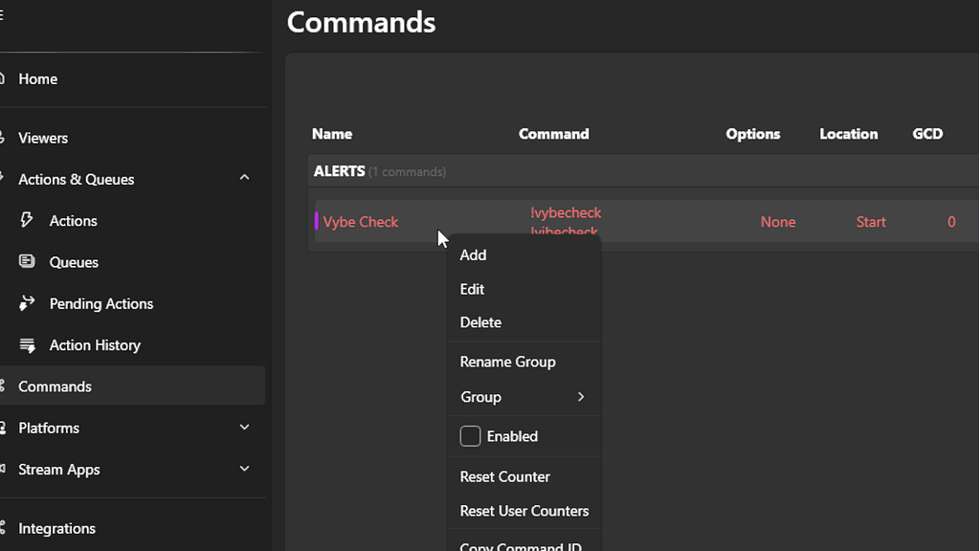Viewport: 980px width, 551px height.
Task: Sort by the Name column header
Action: 332,134
